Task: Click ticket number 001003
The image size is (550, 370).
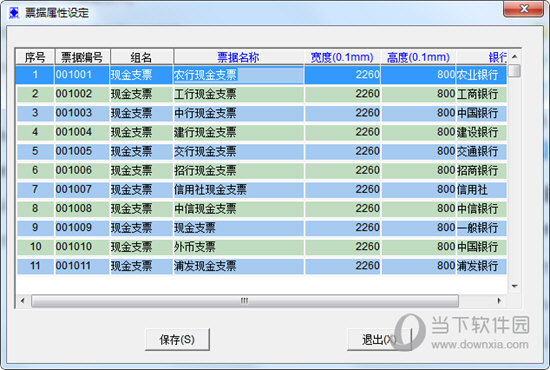Action: tap(82, 113)
